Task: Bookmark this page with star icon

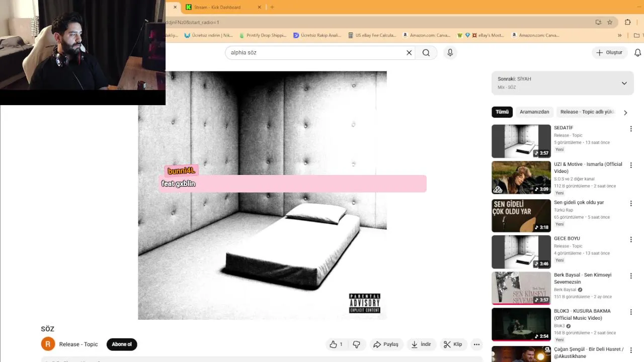Action: (x=610, y=22)
